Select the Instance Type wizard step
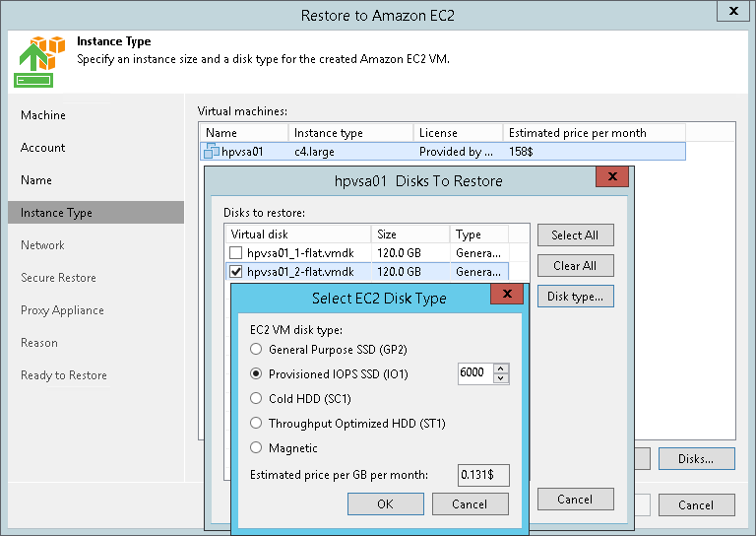756x536 pixels. (x=95, y=213)
